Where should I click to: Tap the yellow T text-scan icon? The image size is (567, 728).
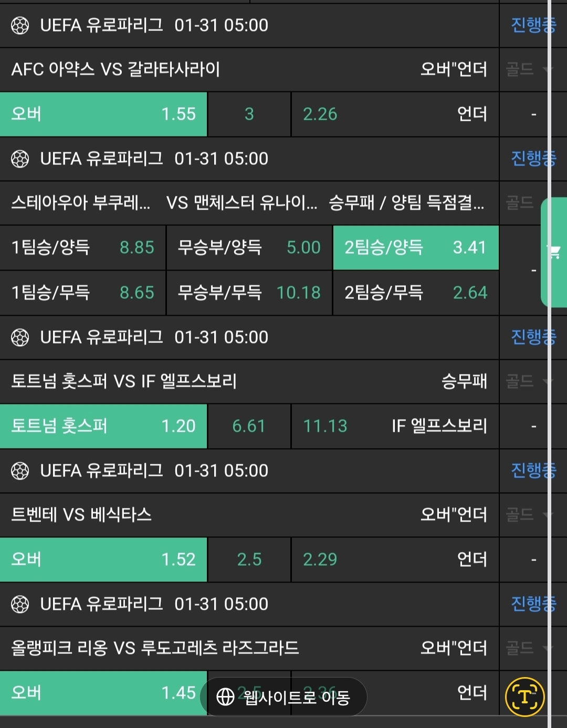click(x=524, y=697)
